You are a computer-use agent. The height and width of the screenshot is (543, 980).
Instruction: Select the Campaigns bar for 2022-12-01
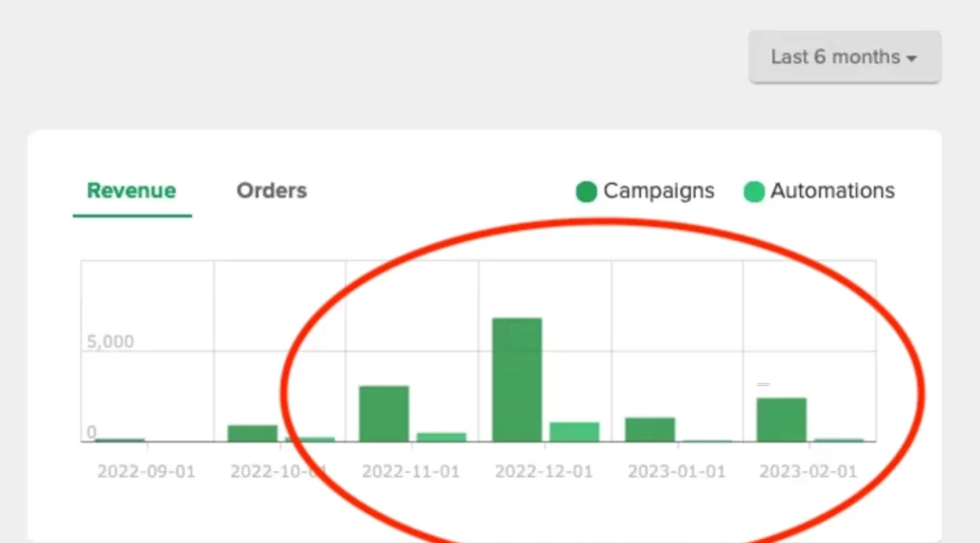pyautogui.click(x=517, y=379)
